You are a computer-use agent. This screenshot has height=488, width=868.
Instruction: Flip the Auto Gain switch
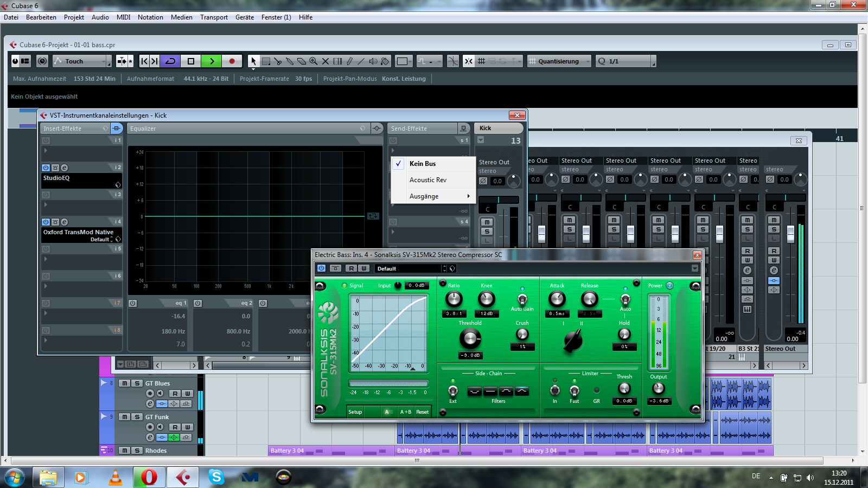522,299
